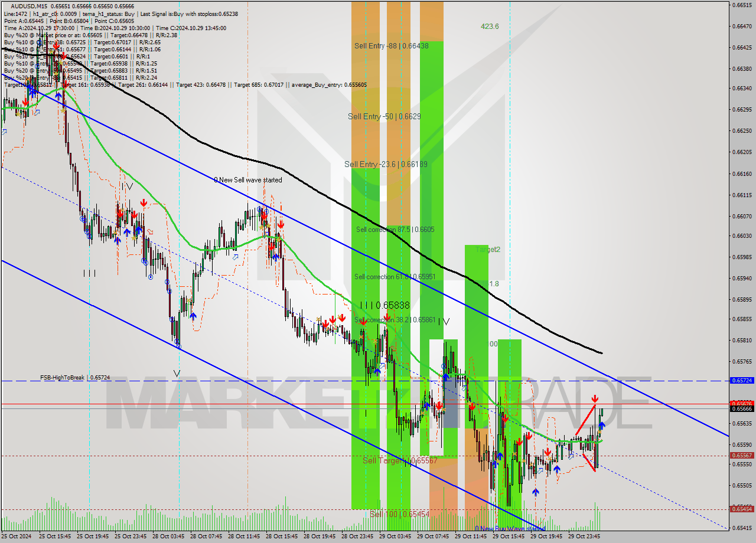This screenshot has width=756, height=543.
Task: Click the '28 Oct 03:45' time axis label
Action: (x=167, y=537)
